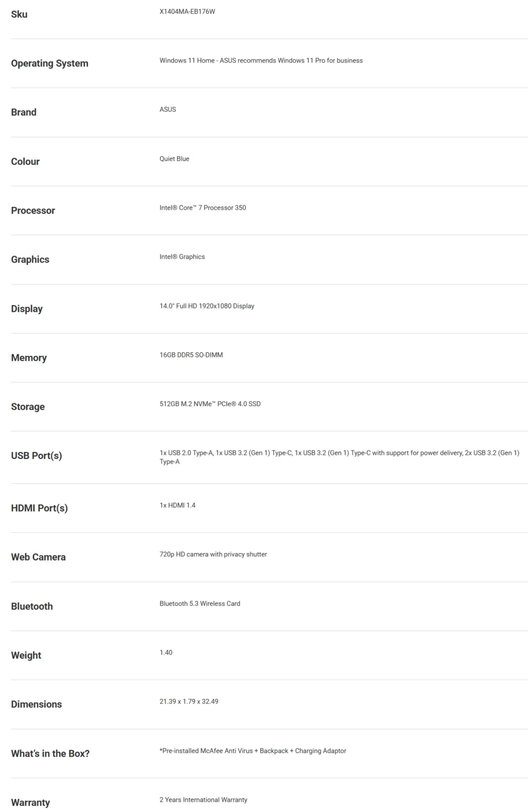Click the Web Camera row label
Viewport: 528px width, 812px height.
(38, 557)
